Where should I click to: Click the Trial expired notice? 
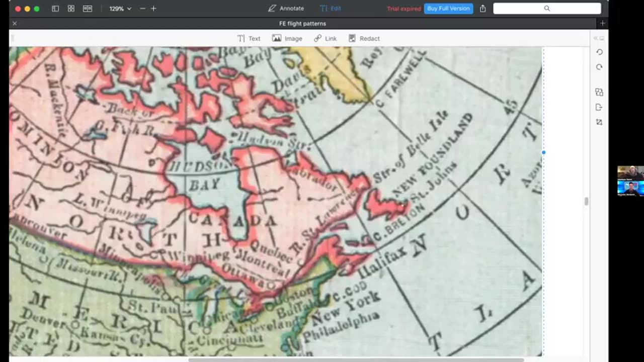[404, 9]
